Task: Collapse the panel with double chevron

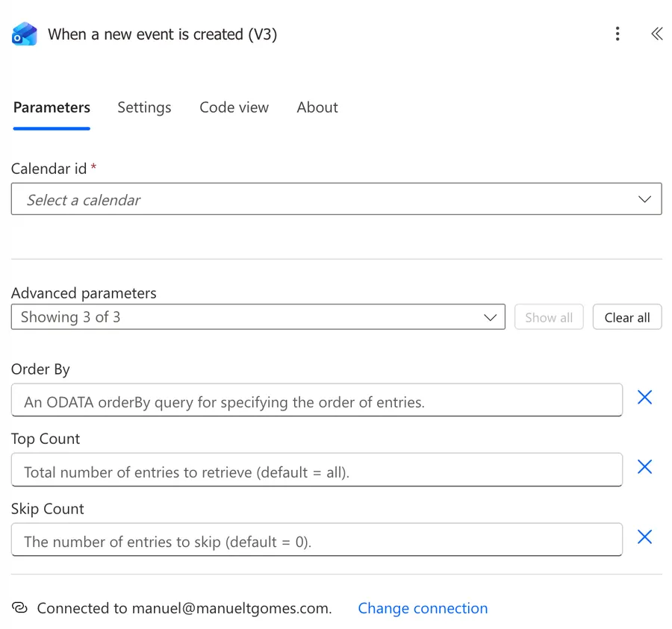Action: coord(656,34)
